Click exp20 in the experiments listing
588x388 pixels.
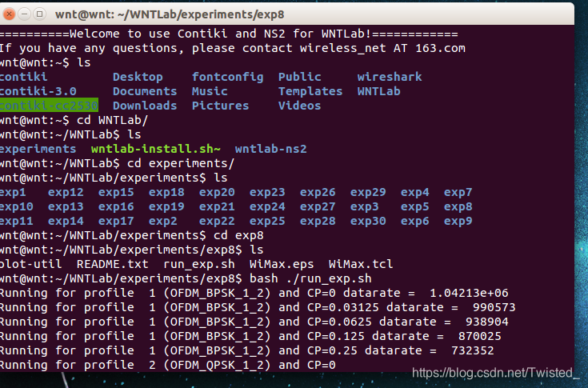click(x=217, y=193)
